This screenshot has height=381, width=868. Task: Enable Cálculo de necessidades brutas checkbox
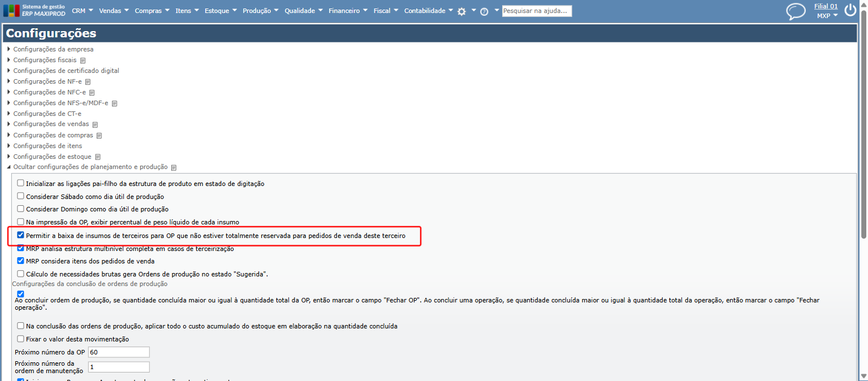[21, 274]
